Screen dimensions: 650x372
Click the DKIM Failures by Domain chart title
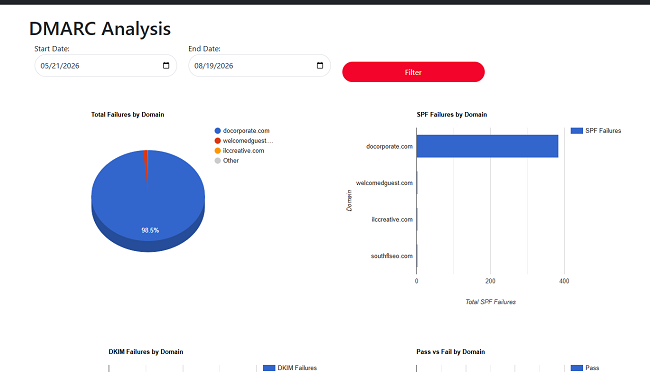146,352
